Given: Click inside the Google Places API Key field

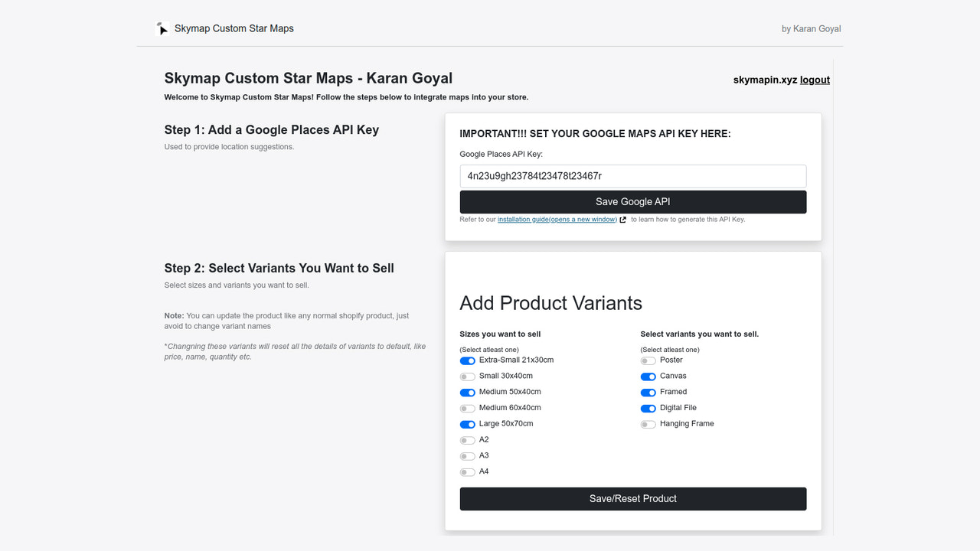Looking at the screenshot, I should pyautogui.click(x=632, y=175).
